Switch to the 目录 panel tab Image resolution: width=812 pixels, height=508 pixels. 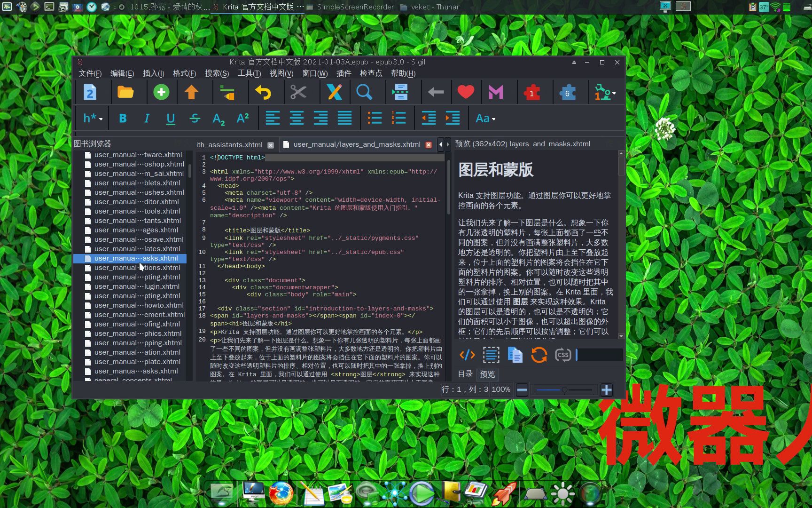(465, 374)
